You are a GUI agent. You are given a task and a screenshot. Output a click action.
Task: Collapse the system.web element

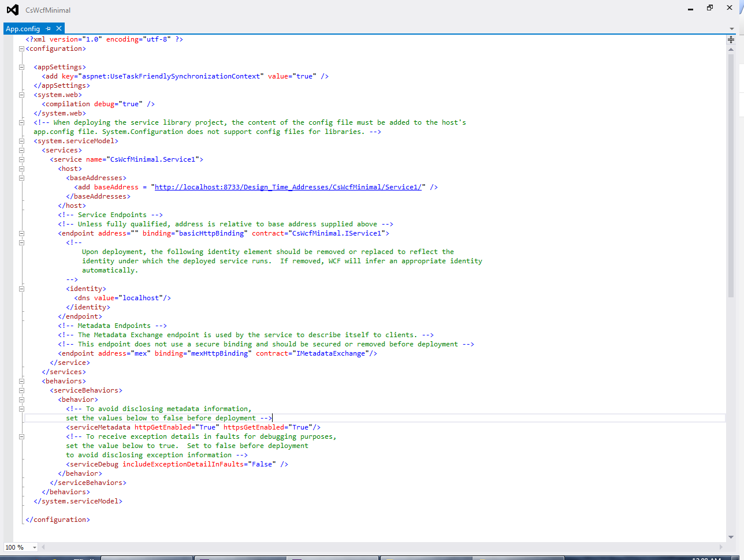pos(21,94)
